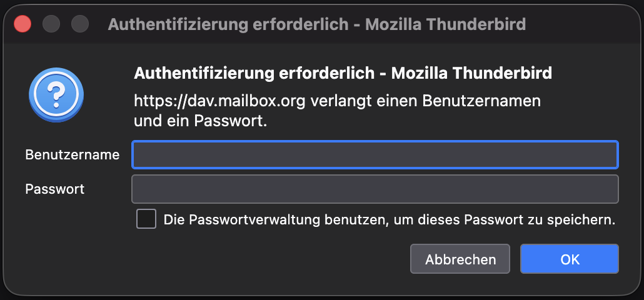The width and height of the screenshot is (644, 300).
Task: Click the 'Die Passwortverwaltung benutzen' checkbox label
Action: pyautogui.click(x=389, y=220)
